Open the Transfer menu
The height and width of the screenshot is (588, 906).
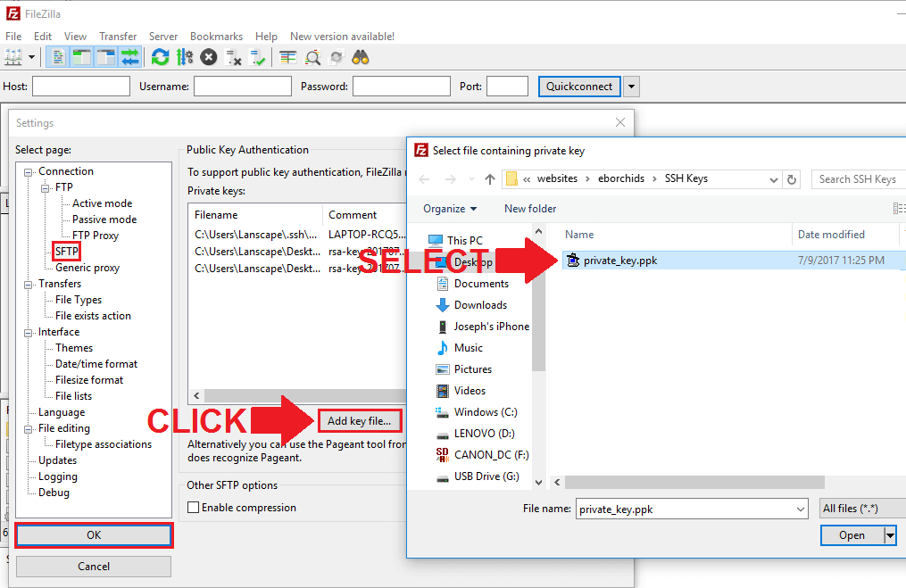pyautogui.click(x=118, y=37)
